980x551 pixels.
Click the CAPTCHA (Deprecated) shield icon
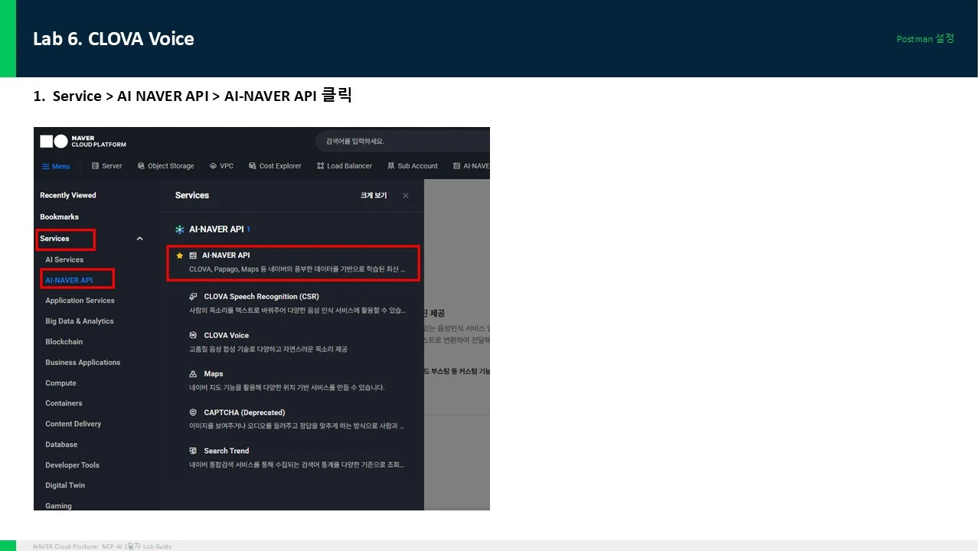pyautogui.click(x=194, y=412)
